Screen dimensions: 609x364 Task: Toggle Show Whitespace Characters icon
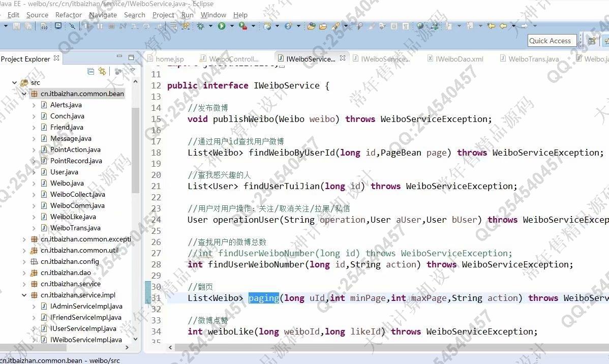pos(405,26)
